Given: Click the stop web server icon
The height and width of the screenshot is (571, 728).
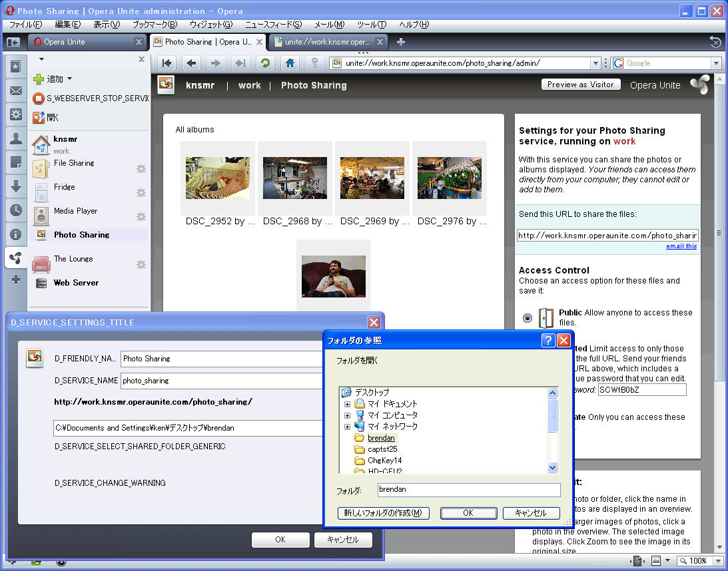Looking at the screenshot, I should (x=38, y=98).
